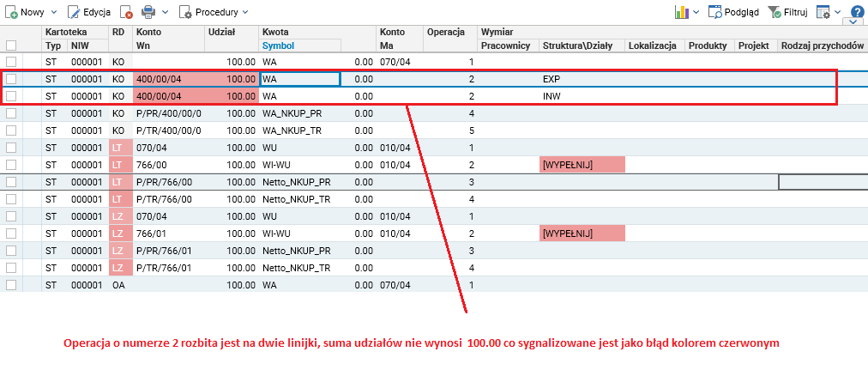
Task: Click the P/TR/400/00/0 account cell
Action: coord(169,130)
